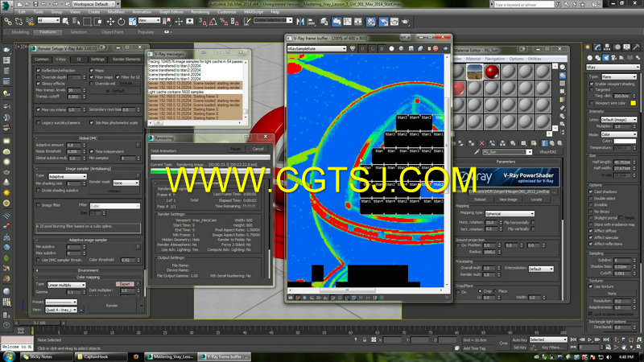Viewport: 644px width, 362px height.
Task: Click the Go to Start playback button
Action: (574, 339)
